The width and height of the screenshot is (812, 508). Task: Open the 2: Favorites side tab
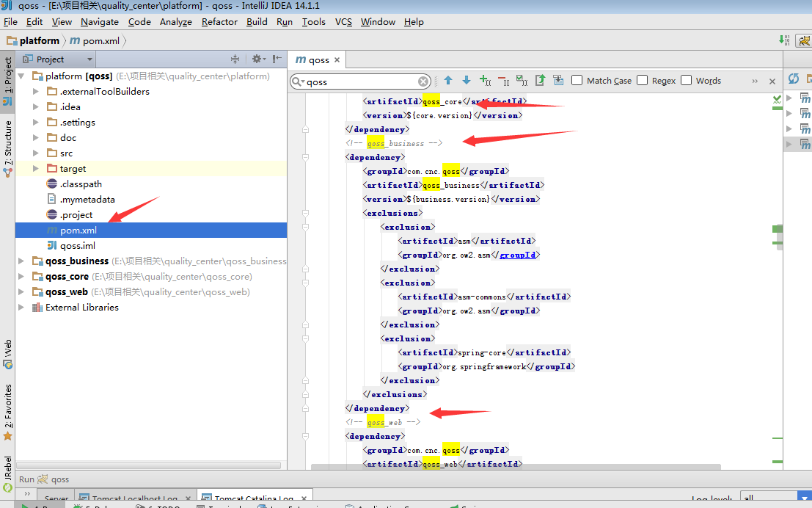point(8,412)
